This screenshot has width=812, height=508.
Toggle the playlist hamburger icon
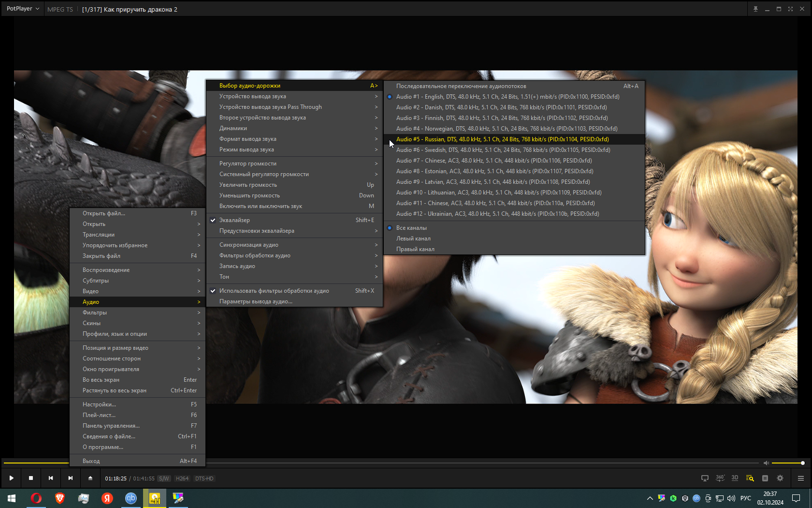click(801, 478)
